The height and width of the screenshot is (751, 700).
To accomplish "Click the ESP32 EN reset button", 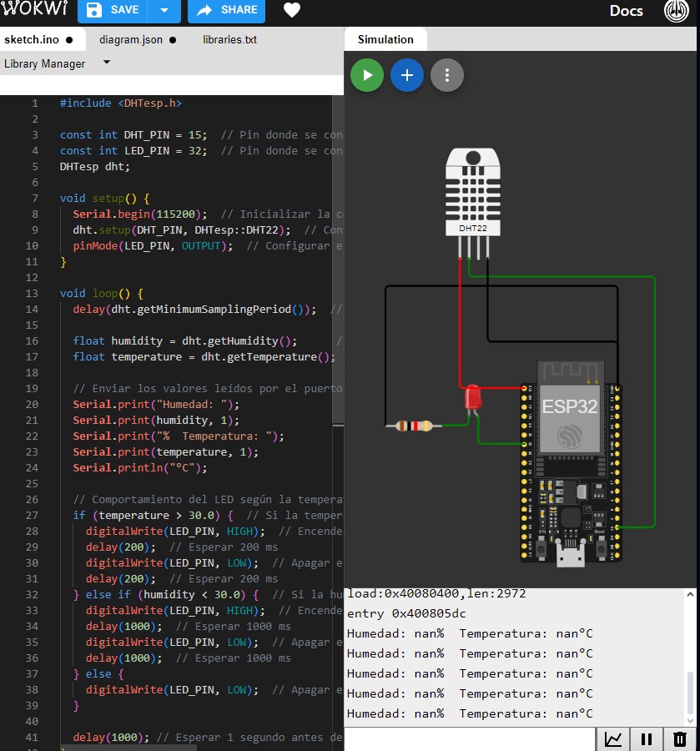I will click(x=541, y=547).
